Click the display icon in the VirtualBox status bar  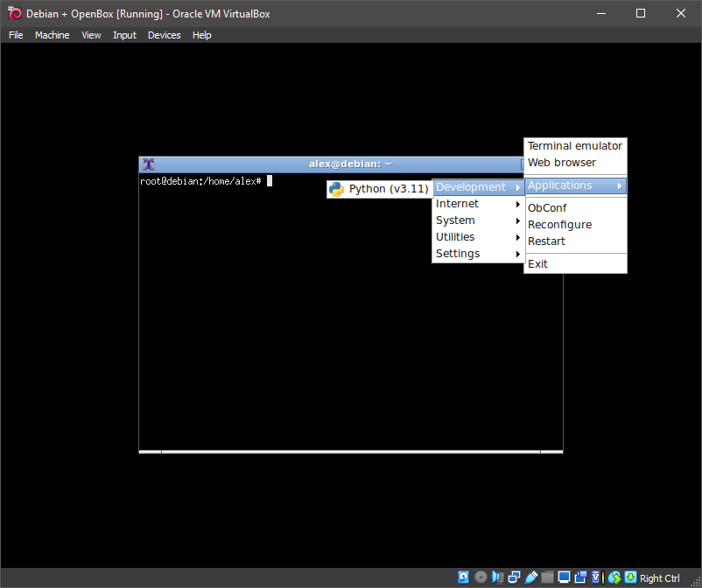click(x=564, y=577)
